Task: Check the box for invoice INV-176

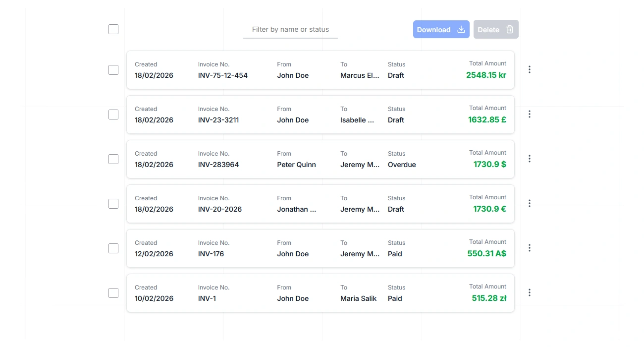Action: point(113,248)
